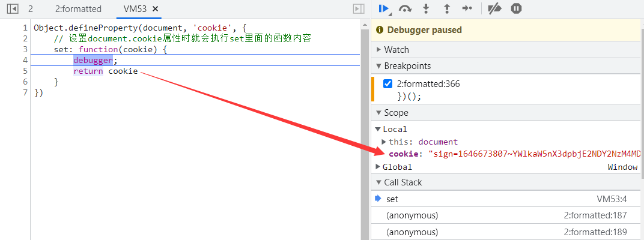Viewport: 644px width, 240px height.
Task: Click the Step button
Action: 467,8
